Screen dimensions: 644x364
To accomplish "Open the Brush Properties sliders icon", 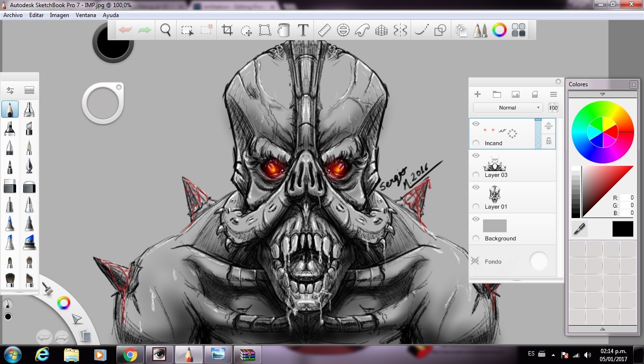I will [10, 90].
